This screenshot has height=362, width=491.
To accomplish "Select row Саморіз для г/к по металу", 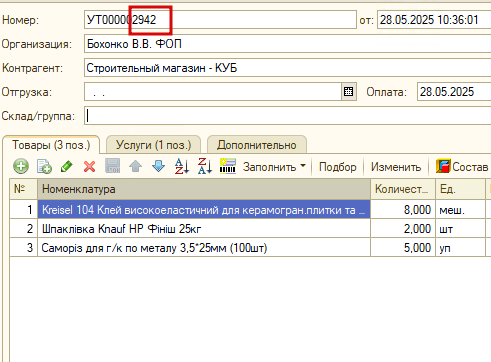I will pos(204,248).
